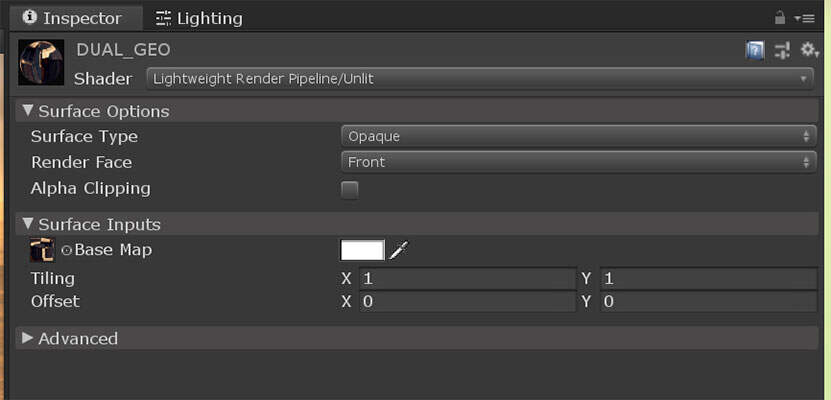Enable the Alpha Clipping checkbox

[350, 189]
